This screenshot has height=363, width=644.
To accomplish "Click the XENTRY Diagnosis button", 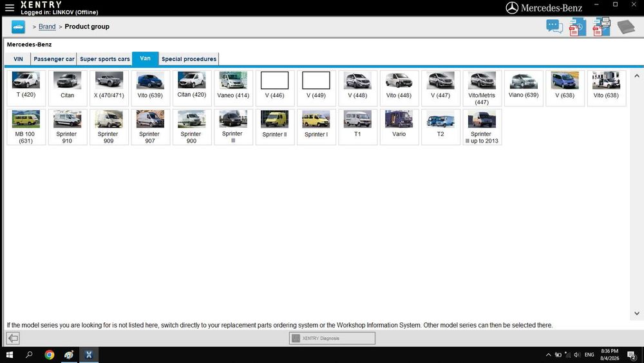I will [x=332, y=338].
